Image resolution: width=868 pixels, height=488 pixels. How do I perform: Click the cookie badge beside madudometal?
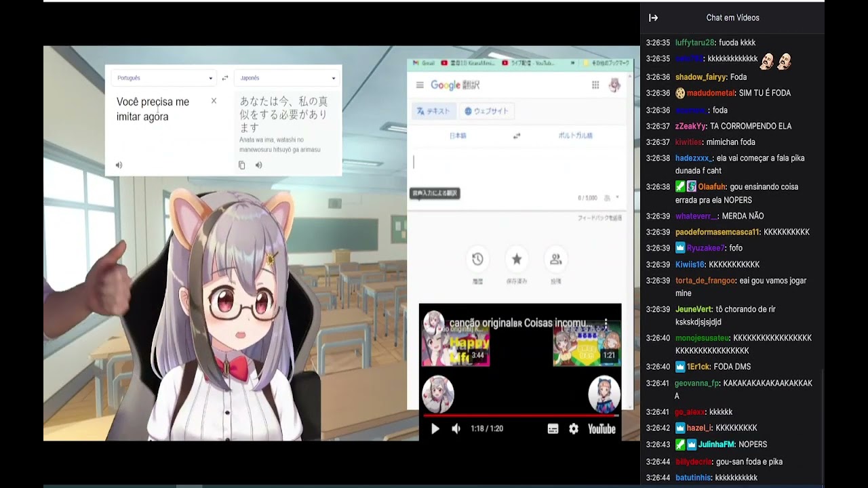(680, 93)
